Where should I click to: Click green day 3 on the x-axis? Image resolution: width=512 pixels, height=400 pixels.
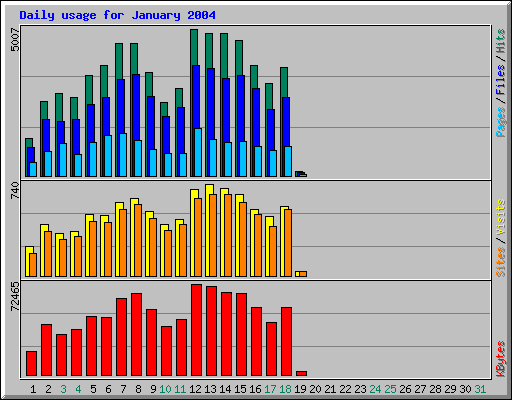click(x=63, y=389)
